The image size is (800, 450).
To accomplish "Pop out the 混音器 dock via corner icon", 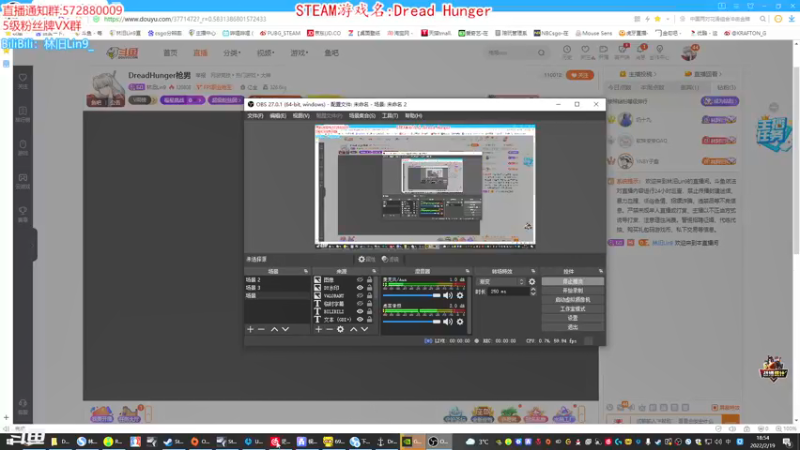I will tap(467, 271).
